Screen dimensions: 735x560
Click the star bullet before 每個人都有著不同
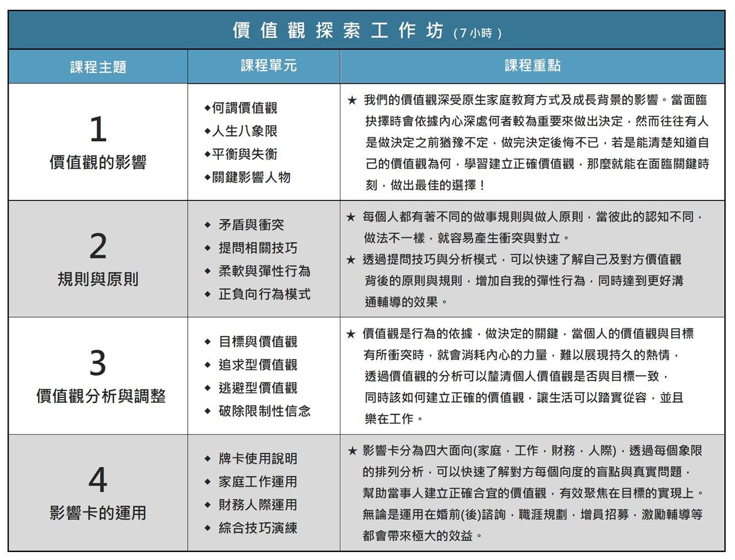pyautogui.click(x=351, y=218)
